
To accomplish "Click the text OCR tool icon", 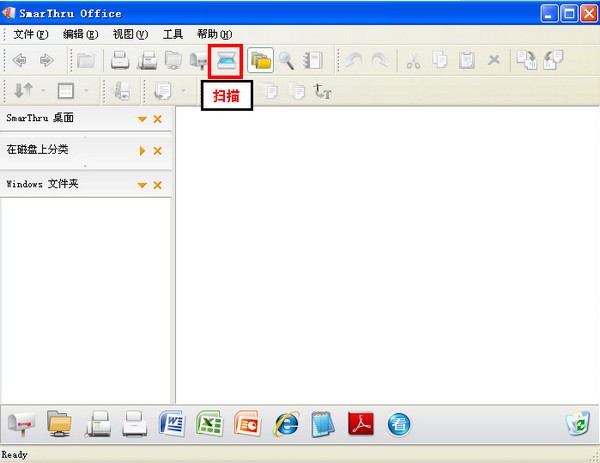I will click(x=322, y=91).
